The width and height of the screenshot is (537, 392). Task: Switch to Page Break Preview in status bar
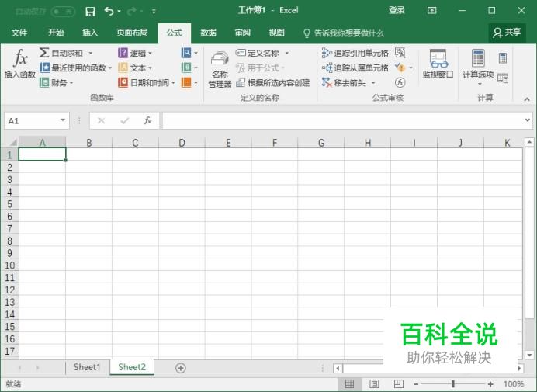coord(398,383)
